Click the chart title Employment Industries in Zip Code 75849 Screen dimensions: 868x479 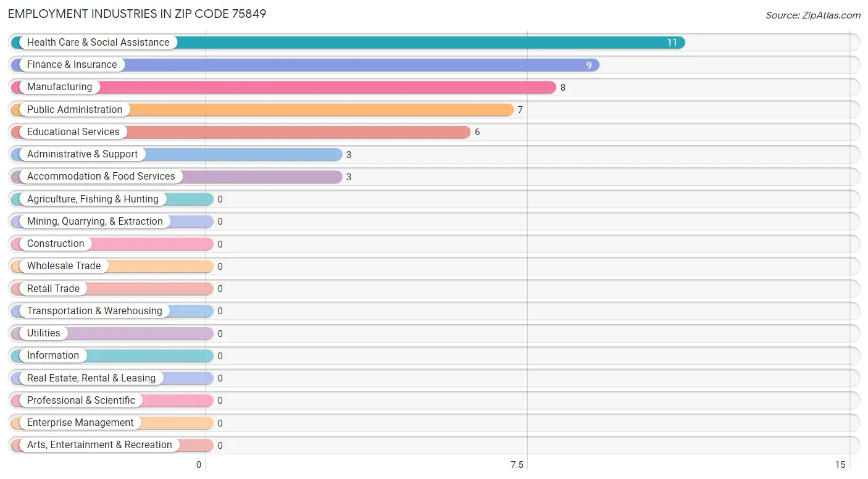coord(137,14)
